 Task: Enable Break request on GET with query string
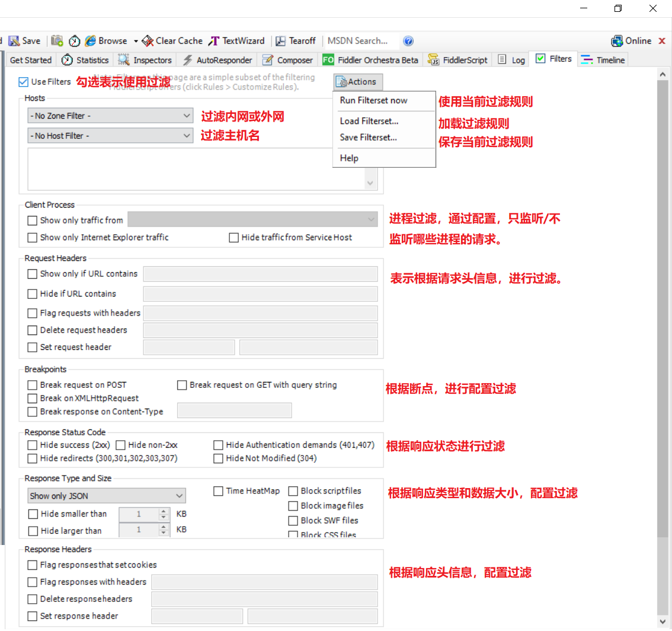[182, 385]
